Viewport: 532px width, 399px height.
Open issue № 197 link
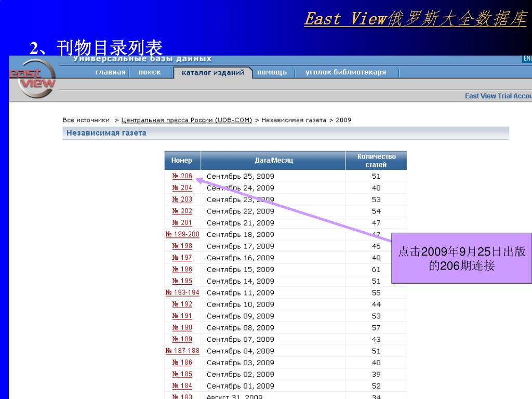(182, 258)
